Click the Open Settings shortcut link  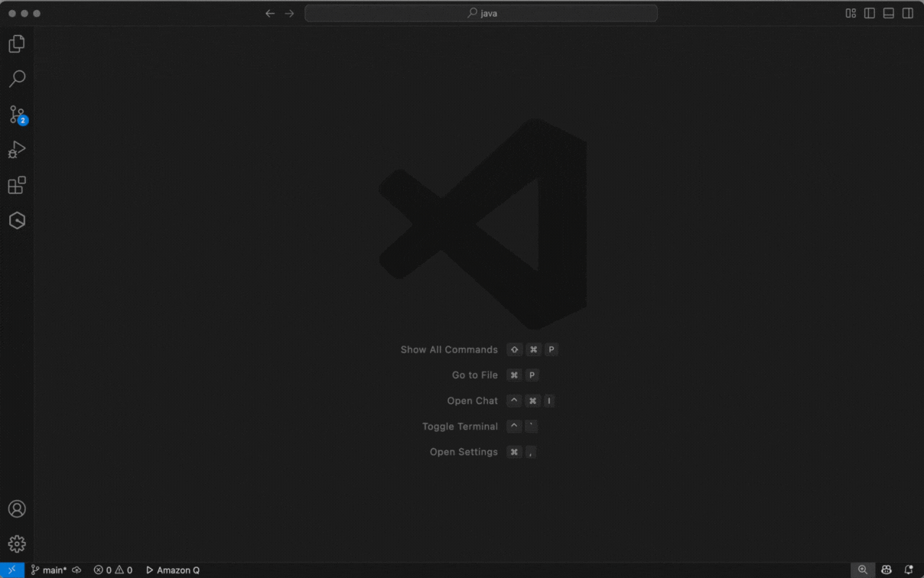click(x=463, y=452)
